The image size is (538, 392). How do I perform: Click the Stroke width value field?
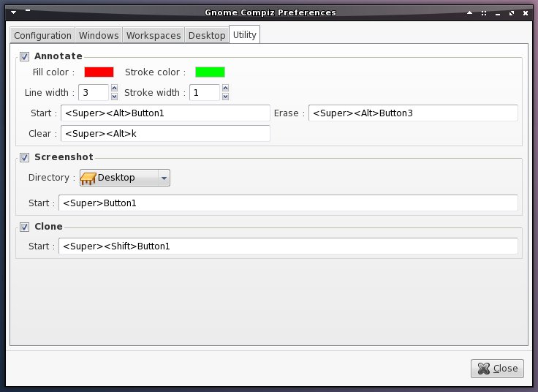(205, 92)
